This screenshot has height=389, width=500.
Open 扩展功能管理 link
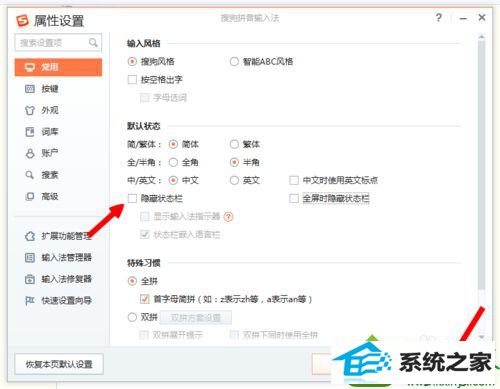click(66, 236)
